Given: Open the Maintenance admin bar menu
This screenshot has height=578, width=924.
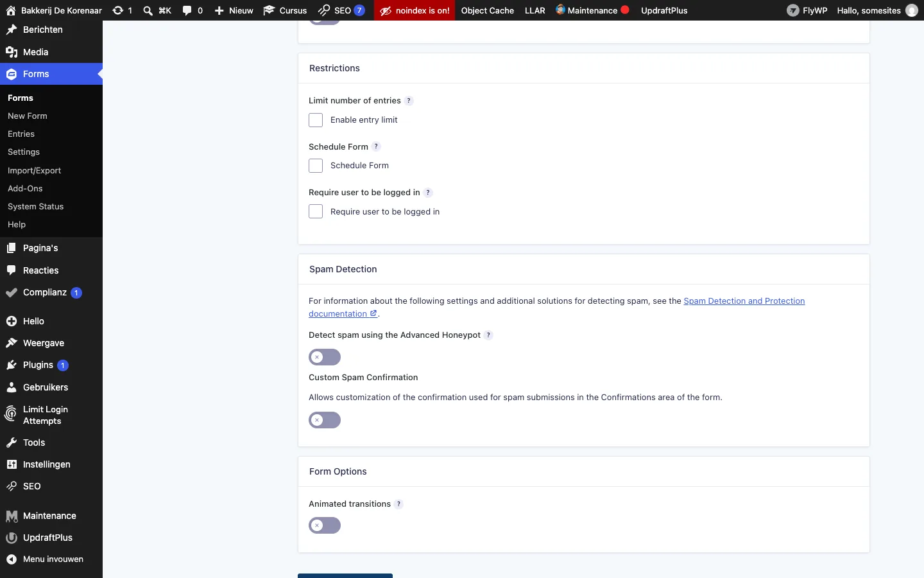Looking at the screenshot, I should click(592, 10).
